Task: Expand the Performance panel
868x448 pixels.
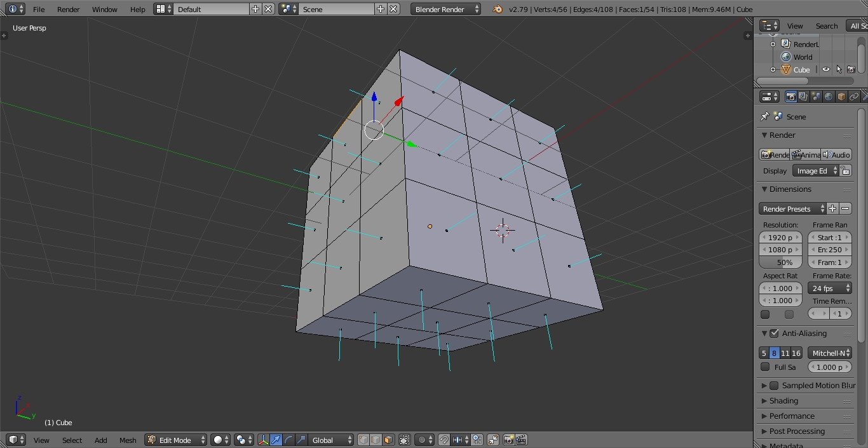Action: [x=792, y=416]
